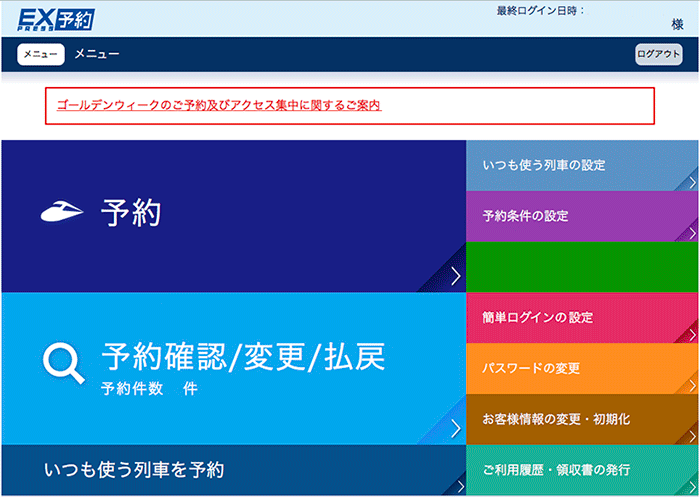Open お客様情報の変更・初期化
Image resolution: width=700 pixels, height=497 pixels.
582,419
